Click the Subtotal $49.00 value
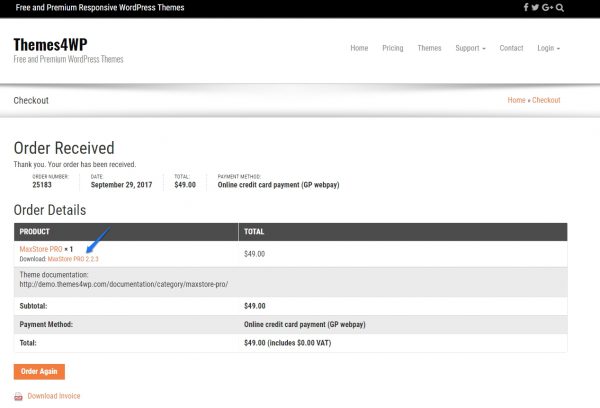Image resolution: width=600 pixels, height=408 pixels. (254, 306)
